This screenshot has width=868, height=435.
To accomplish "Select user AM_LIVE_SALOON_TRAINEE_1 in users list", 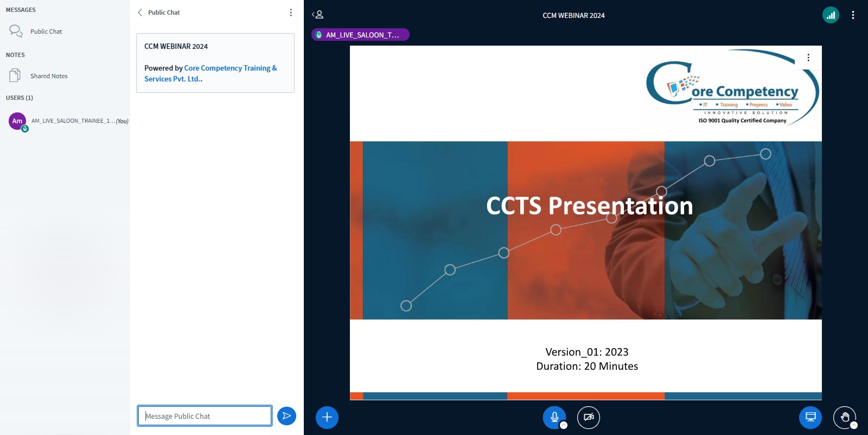I will [68, 121].
